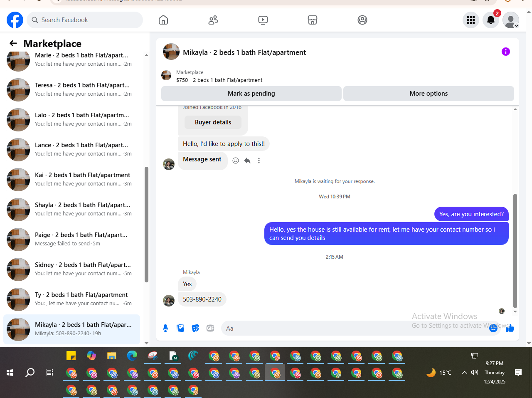
Task: Open the Notifications bell
Action: (x=491, y=20)
